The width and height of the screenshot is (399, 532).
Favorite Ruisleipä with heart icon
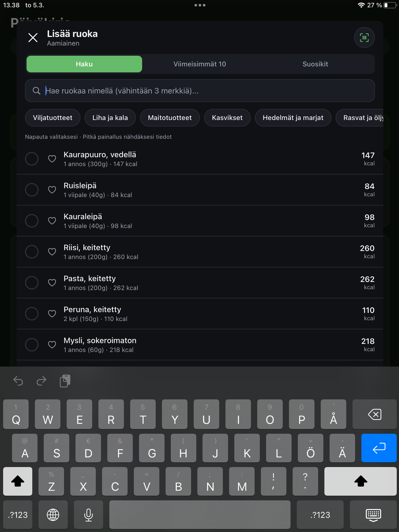(x=52, y=190)
